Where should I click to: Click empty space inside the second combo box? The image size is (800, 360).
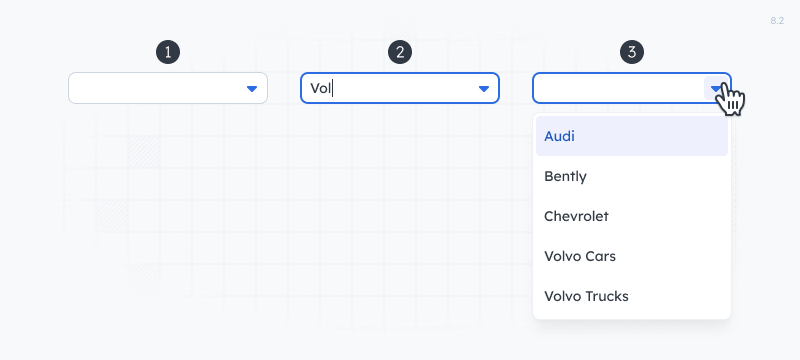403,88
